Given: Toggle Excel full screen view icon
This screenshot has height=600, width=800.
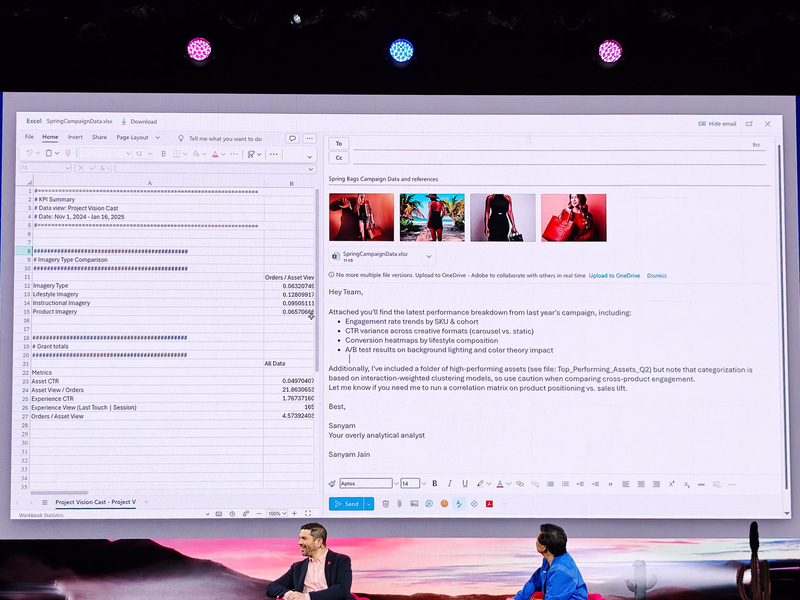Looking at the screenshot, I should [x=308, y=513].
